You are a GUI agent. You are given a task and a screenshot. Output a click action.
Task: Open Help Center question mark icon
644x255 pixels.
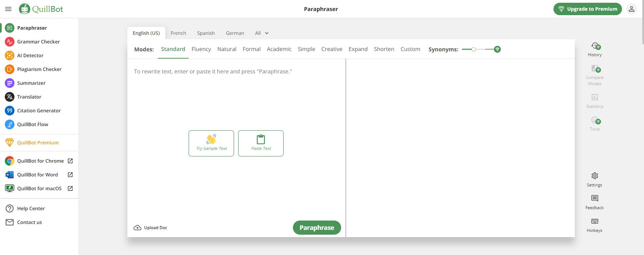(x=10, y=208)
